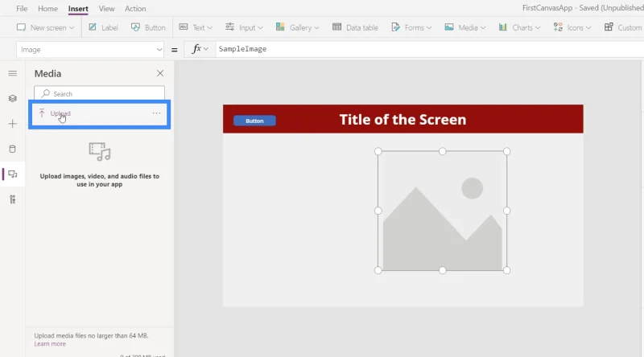Click the Input toolbar icon
644x357 pixels.
tap(229, 27)
